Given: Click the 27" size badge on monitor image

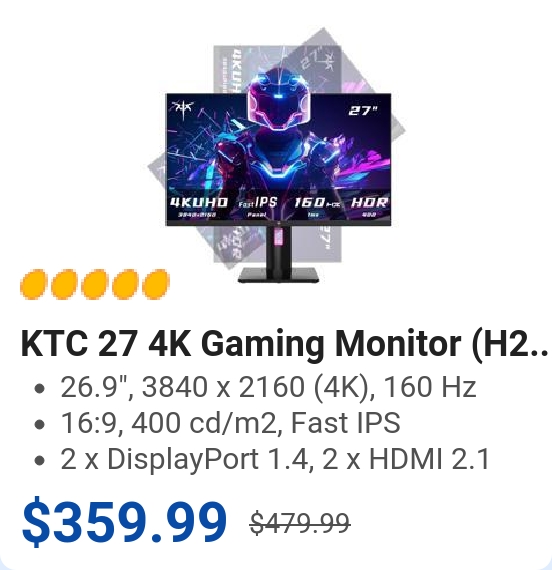Looking at the screenshot, I should pyautogui.click(x=363, y=111).
